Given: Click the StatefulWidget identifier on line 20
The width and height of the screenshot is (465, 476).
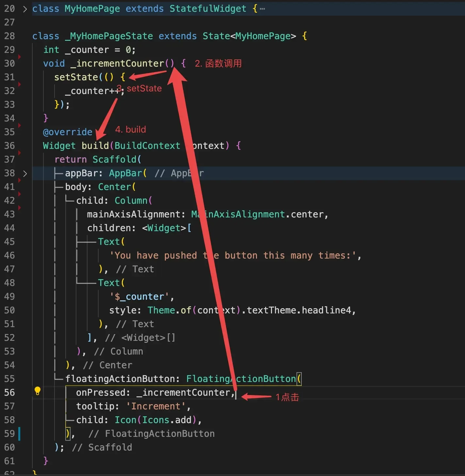Looking at the screenshot, I should [208, 9].
